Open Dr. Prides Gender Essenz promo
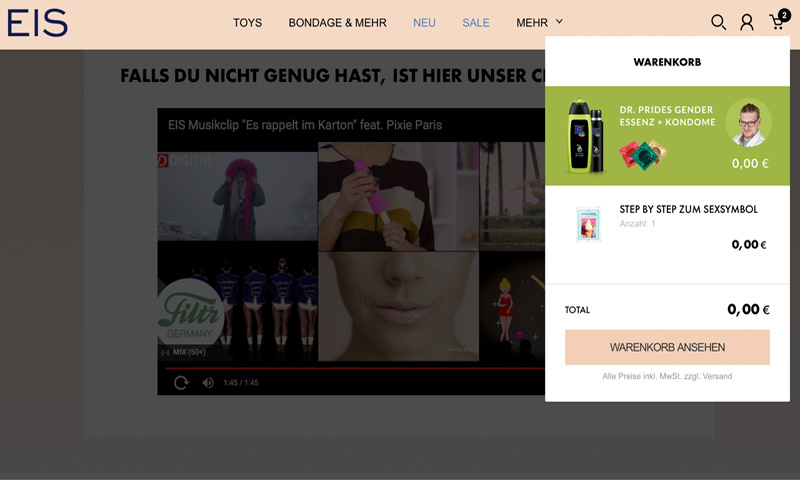The height and width of the screenshot is (480, 800). point(667,115)
